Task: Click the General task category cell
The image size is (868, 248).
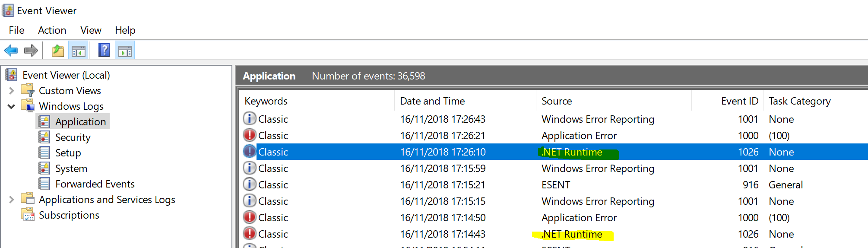Action: pyautogui.click(x=786, y=185)
